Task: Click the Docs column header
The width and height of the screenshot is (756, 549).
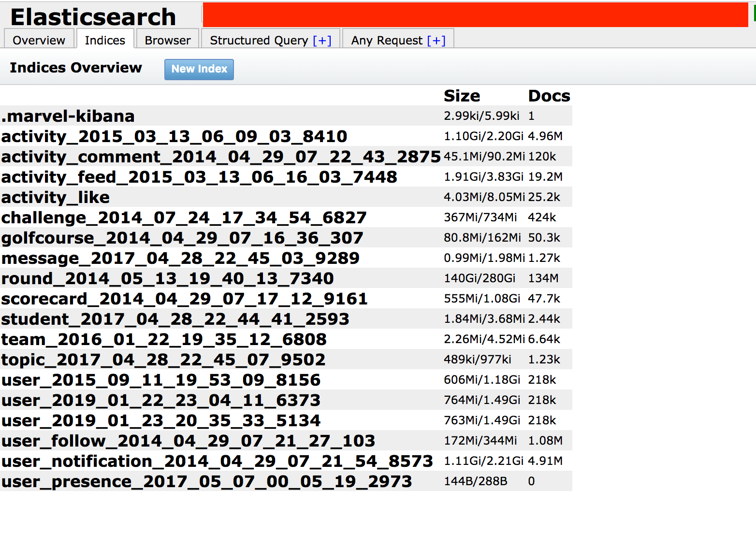Action: point(549,96)
